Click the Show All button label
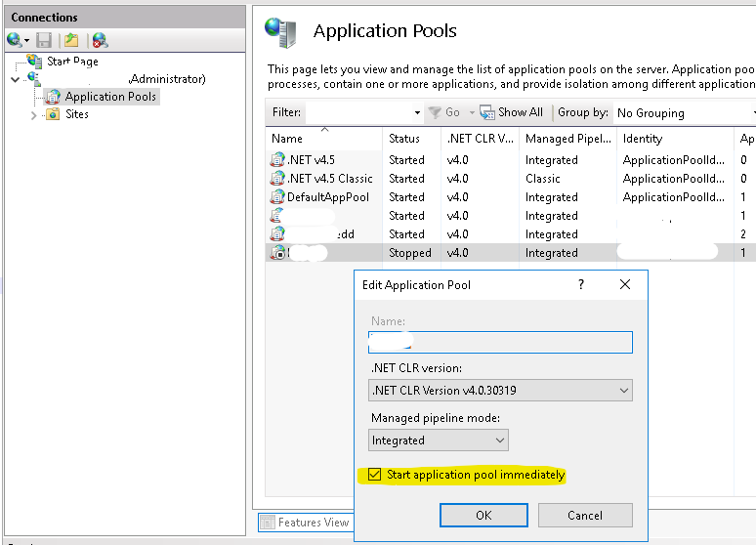 click(x=521, y=112)
